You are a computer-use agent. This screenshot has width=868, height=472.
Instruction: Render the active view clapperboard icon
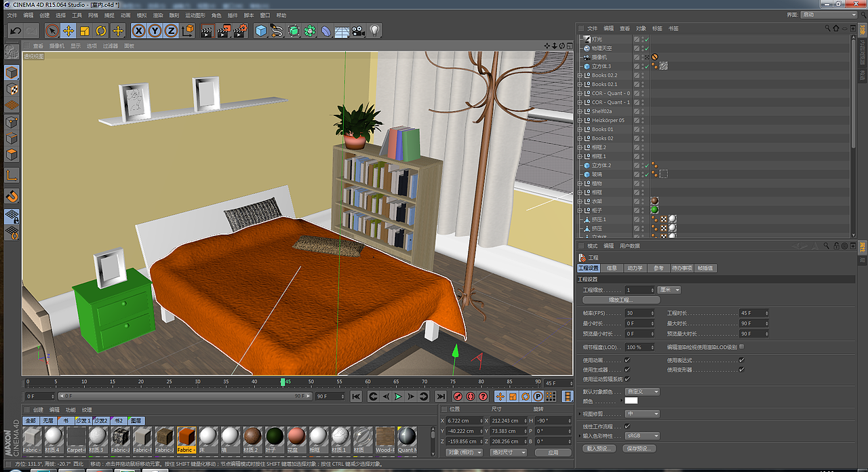(207, 31)
